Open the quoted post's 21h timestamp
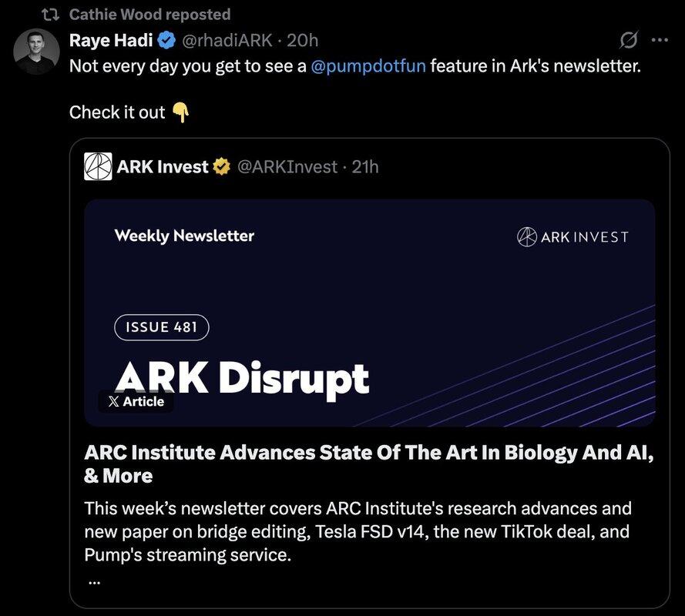 [365, 166]
